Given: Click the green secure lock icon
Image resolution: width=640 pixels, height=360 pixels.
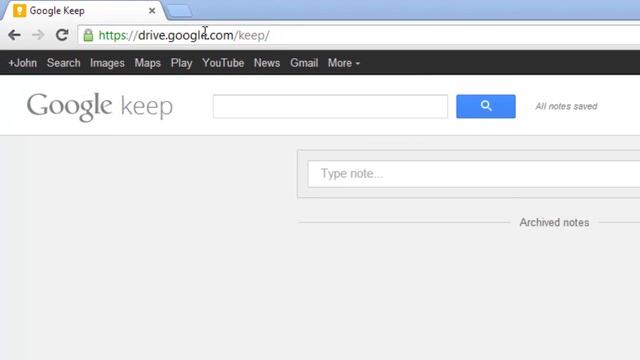Looking at the screenshot, I should pyautogui.click(x=88, y=36).
